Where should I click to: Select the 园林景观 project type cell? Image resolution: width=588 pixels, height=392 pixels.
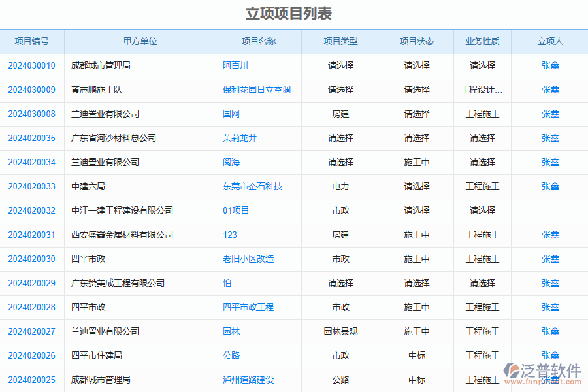tap(341, 332)
